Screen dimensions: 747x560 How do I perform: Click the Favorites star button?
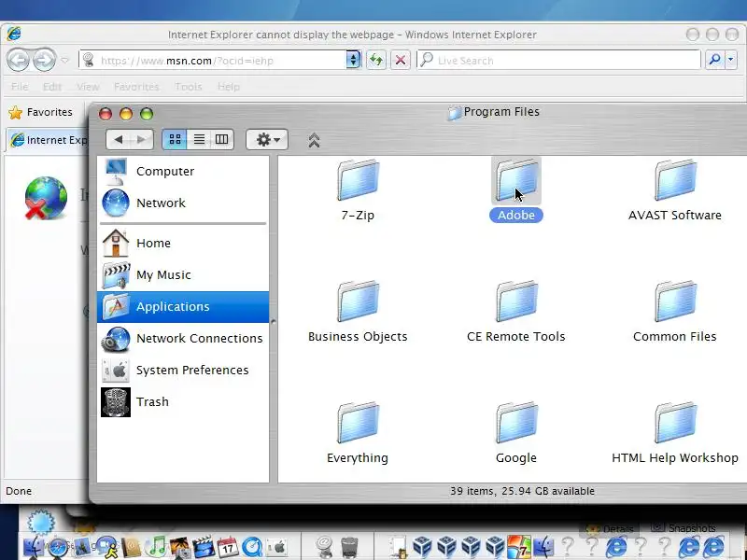(x=40, y=112)
